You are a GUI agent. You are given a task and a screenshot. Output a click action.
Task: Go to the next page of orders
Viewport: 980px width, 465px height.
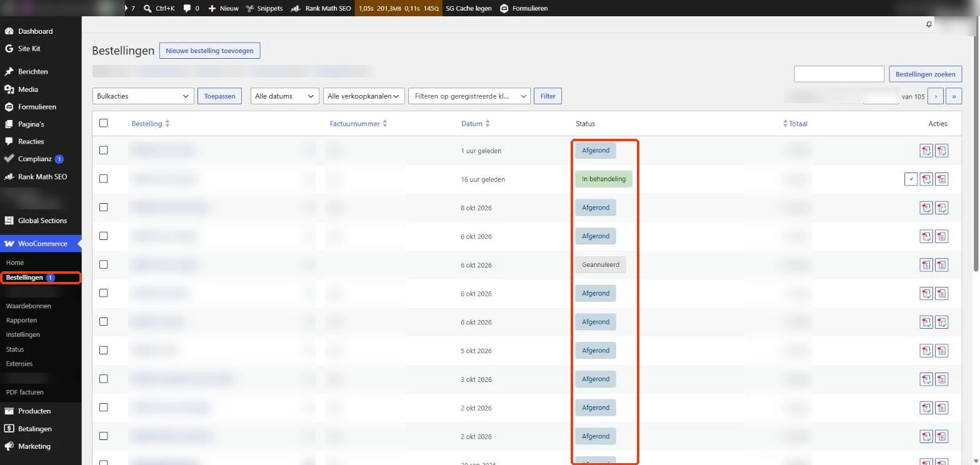pos(936,96)
